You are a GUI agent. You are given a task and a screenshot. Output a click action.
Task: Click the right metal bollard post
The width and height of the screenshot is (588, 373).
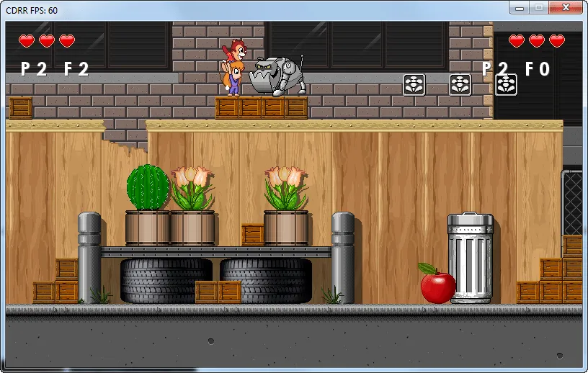coord(343,258)
